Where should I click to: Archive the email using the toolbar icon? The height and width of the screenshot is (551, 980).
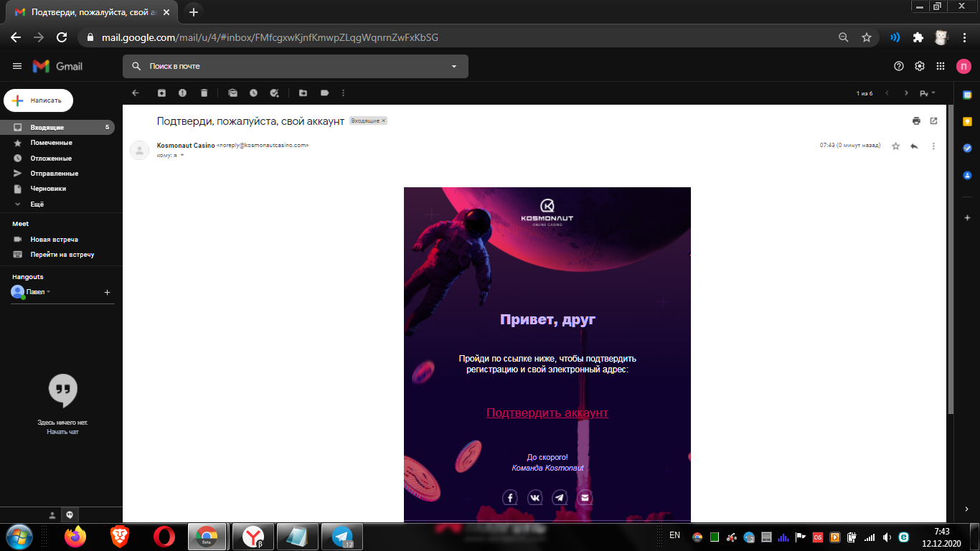[x=161, y=93]
